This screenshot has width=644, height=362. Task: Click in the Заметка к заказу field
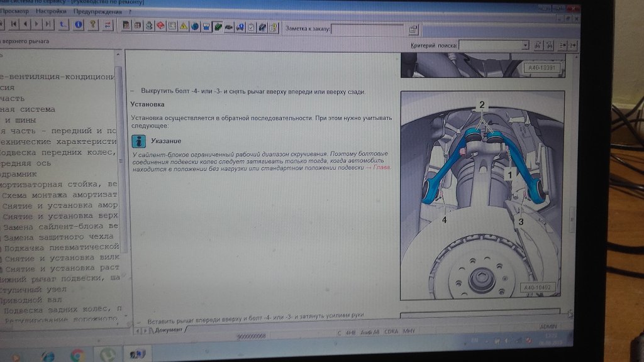point(368,29)
